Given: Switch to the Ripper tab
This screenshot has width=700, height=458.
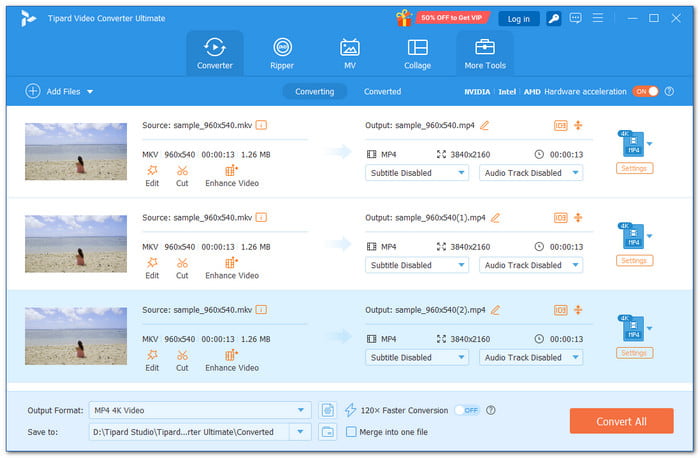Looking at the screenshot, I should pyautogui.click(x=282, y=54).
